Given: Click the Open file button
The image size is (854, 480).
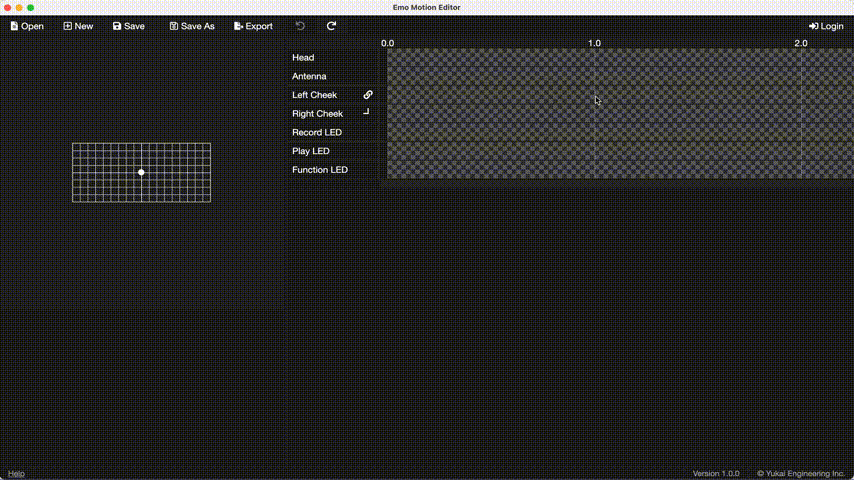Looking at the screenshot, I should pyautogui.click(x=27, y=26).
